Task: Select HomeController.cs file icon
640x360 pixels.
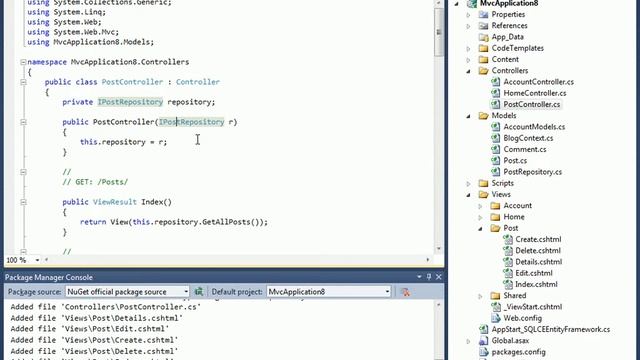Action: click(x=495, y=93)
